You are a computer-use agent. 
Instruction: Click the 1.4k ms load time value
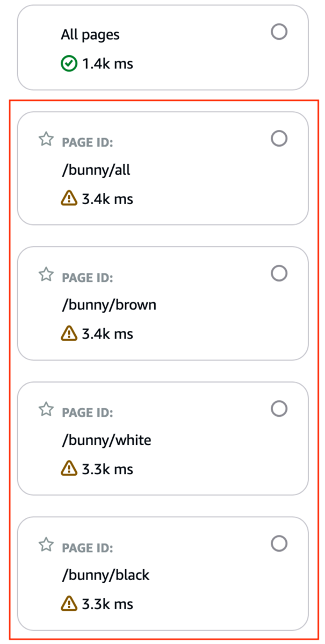click(107, 64)
